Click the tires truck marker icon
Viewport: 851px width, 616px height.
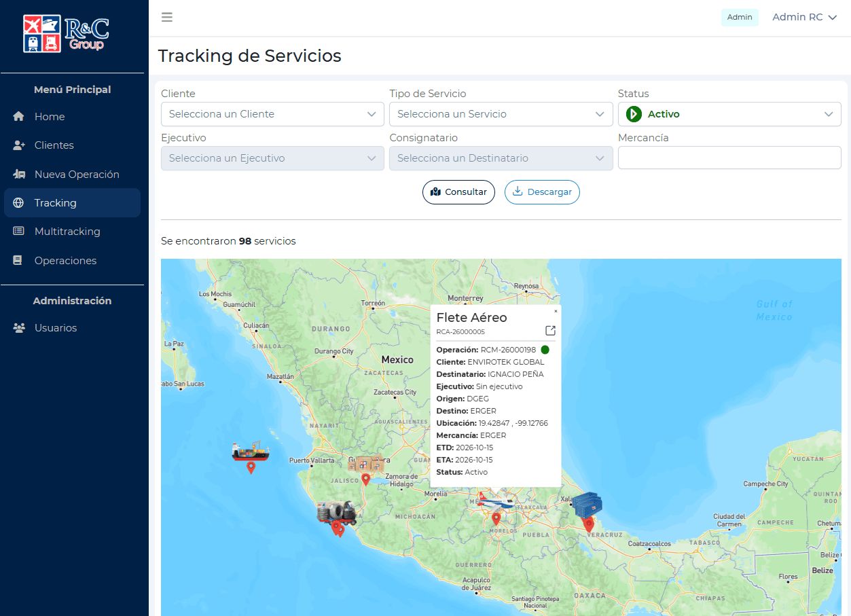(x=337, y=512)
